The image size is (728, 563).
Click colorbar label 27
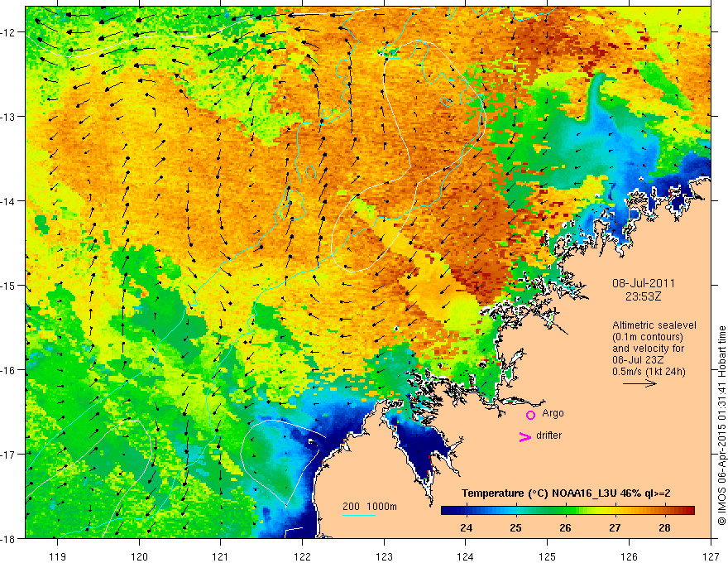[615, 527]
